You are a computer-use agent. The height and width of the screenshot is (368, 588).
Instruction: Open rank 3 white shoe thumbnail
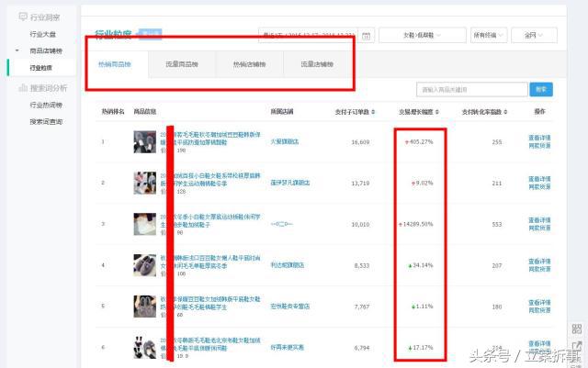coord(145,224)
